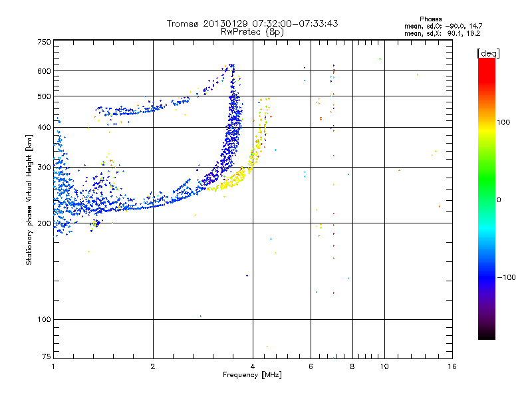Click the yellow X-mode trace near 300 km
The height and width of the screenshot is (399, 532).
click(x=234, y=179)
